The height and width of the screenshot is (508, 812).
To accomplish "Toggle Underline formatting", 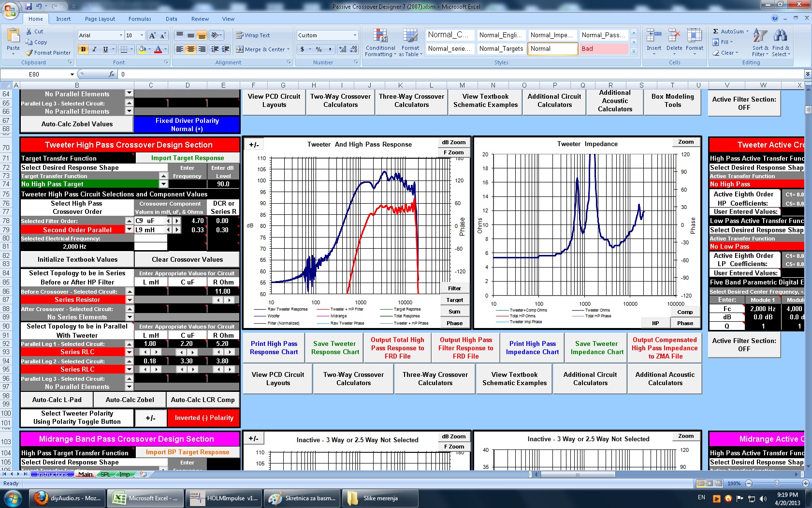I will coord(105,49).
